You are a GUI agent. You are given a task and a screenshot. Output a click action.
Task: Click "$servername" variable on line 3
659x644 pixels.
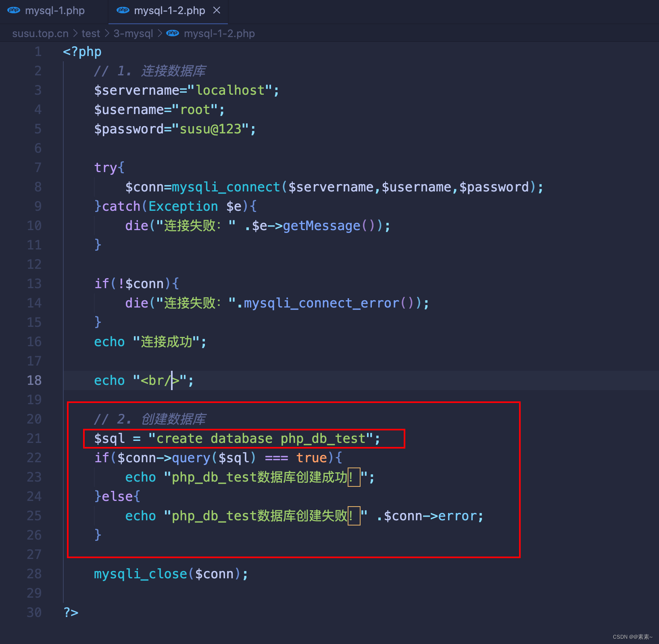137,90
